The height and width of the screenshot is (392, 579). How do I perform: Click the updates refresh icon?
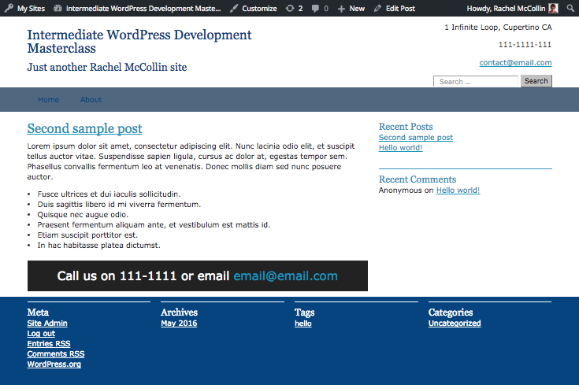tap(290, 8)
